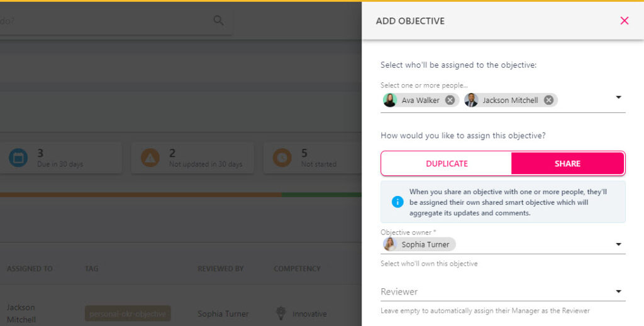Open the Reviewer dropdown
This screenshot has width=644, height=326.
503,291
